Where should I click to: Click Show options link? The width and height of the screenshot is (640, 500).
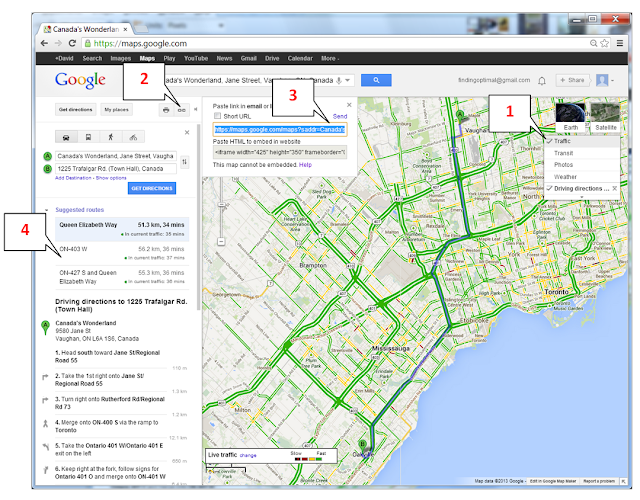coord(111,178)
